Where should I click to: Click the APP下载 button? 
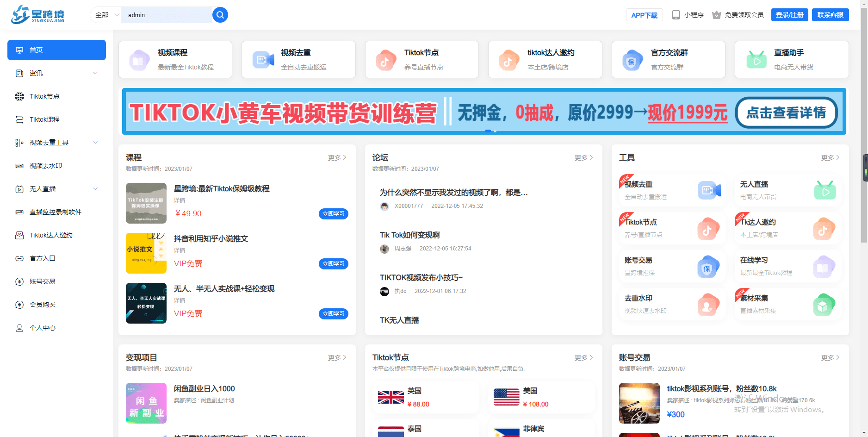(x=644, y=15)
